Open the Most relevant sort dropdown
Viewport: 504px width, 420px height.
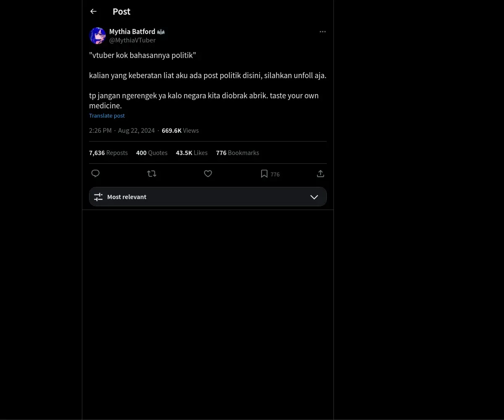pos(208,197)
